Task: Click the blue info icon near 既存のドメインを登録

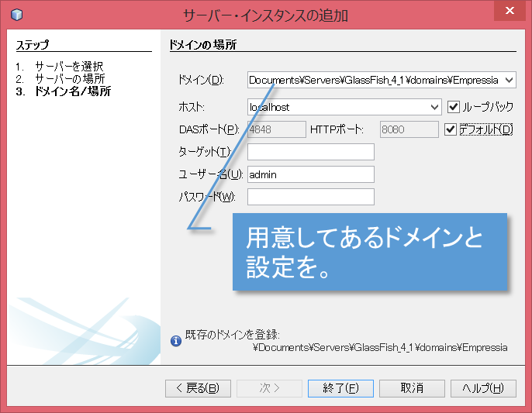Action: (176, 341)
